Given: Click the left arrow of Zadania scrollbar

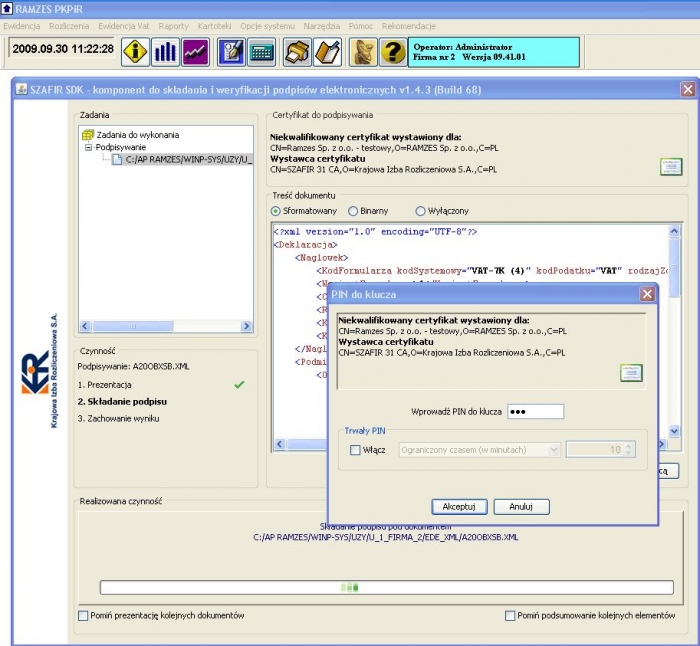Looking at the screenshot, I should click(85, 326).
